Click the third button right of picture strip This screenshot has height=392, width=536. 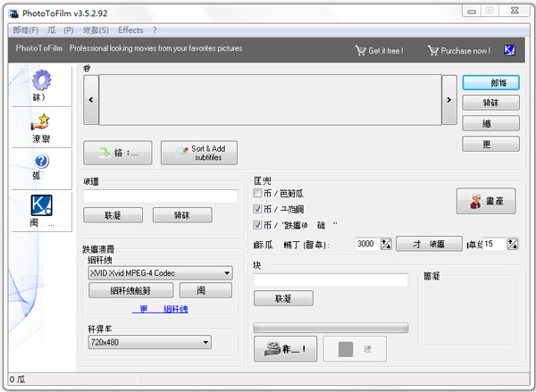490,123
